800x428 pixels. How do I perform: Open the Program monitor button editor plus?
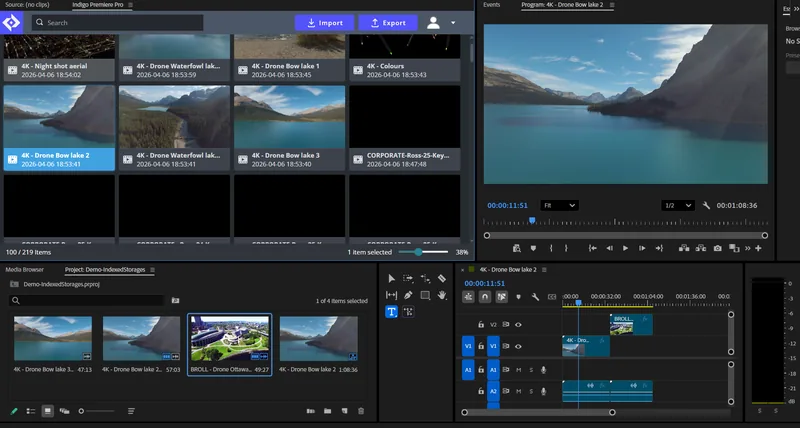point(758,248)
